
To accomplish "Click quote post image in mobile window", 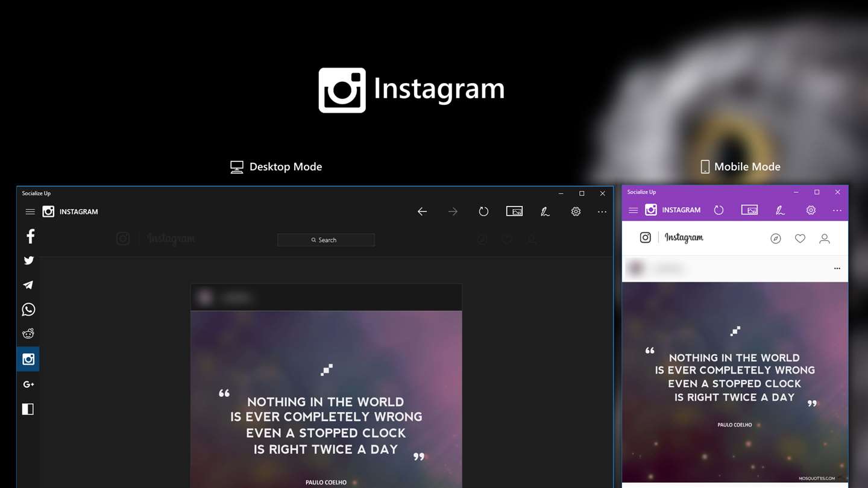I will pyautogui.click(x=735, y=382).
